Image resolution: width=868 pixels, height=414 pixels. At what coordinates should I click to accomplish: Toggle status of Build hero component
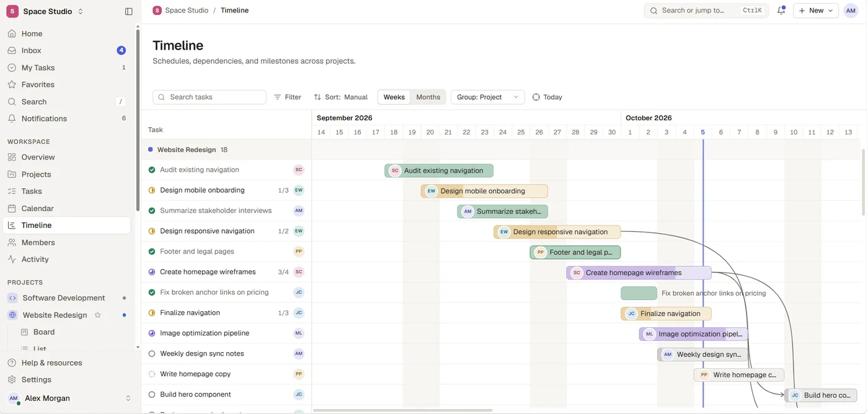pyautogui.click(x=152, y=395)
